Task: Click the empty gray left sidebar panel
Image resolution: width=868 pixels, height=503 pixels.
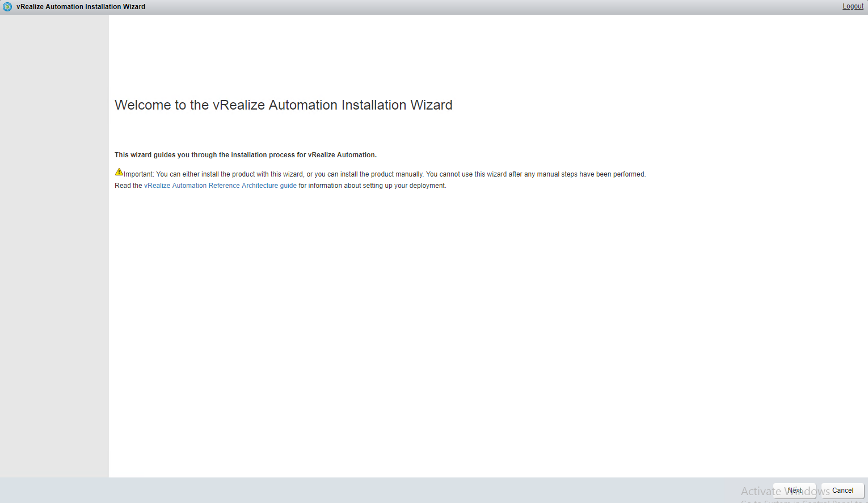Action: 54,255
